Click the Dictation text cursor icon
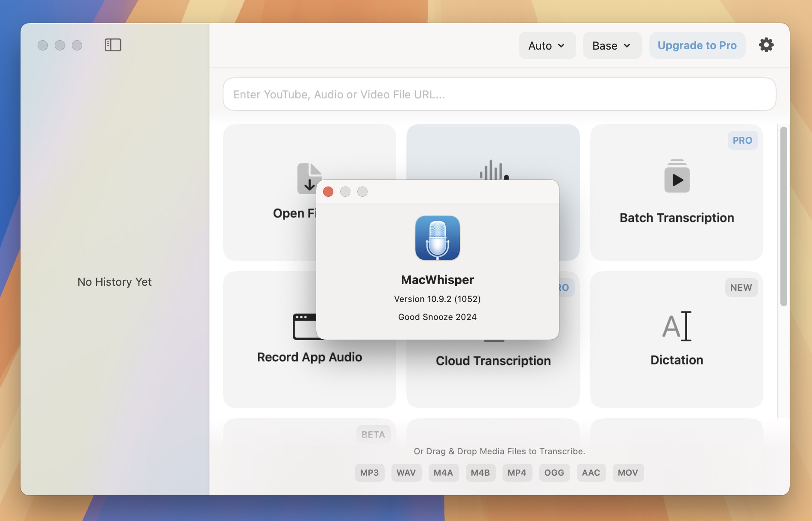This screenshot has height=521, width=812. pos(677,326)
